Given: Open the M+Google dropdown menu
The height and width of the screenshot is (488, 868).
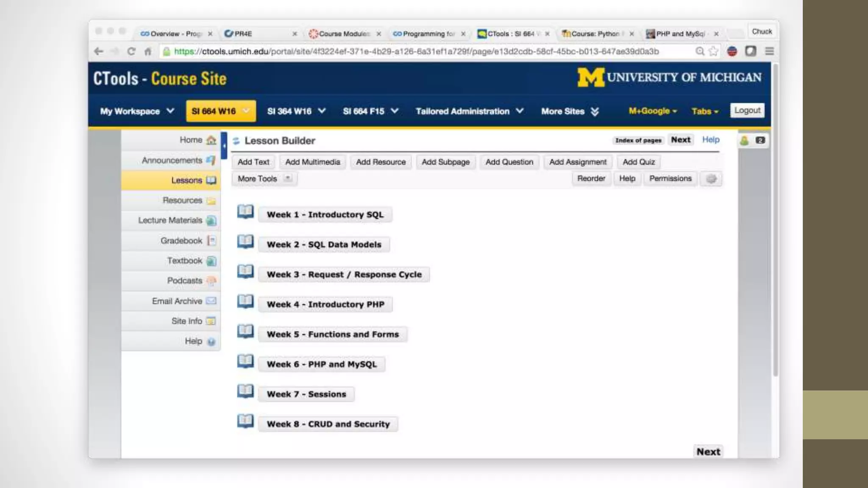Looking at the screenshot, I should (x=653, y=111).
